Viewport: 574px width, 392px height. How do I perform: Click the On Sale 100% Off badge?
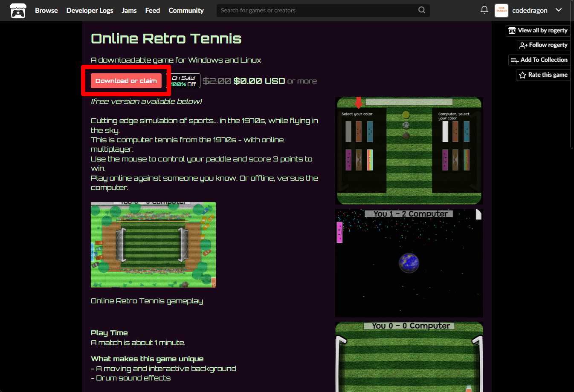click(x=183, y=81)
